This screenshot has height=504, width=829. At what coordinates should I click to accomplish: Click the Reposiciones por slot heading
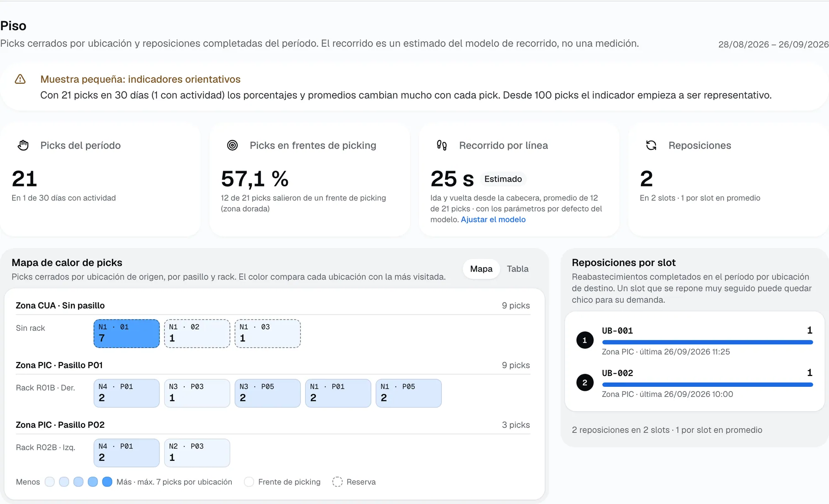623,263
